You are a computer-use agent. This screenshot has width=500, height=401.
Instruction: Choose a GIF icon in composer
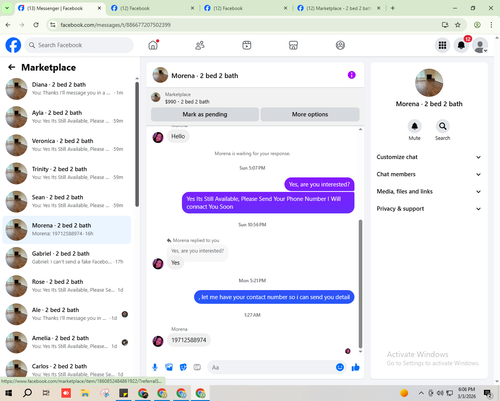click(197, 367)
